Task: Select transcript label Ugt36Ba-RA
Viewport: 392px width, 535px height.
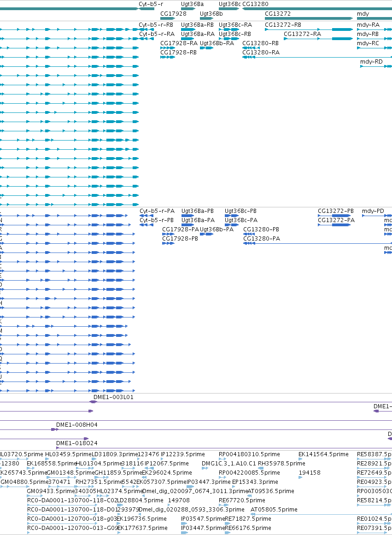Action: coord(198,34)
